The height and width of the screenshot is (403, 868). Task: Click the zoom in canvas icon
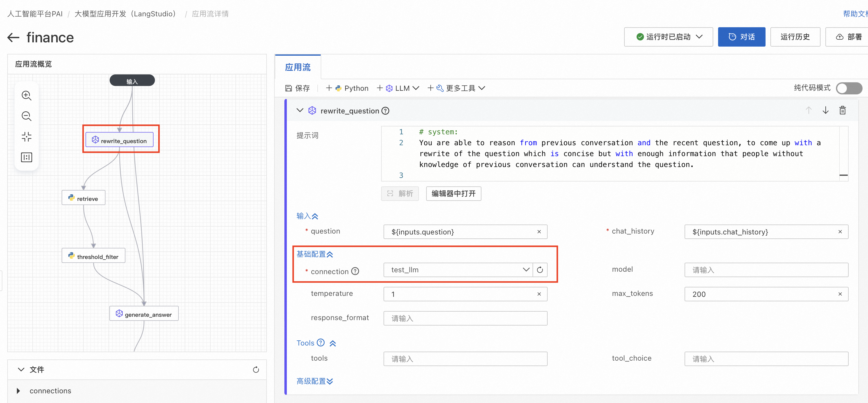26,95
